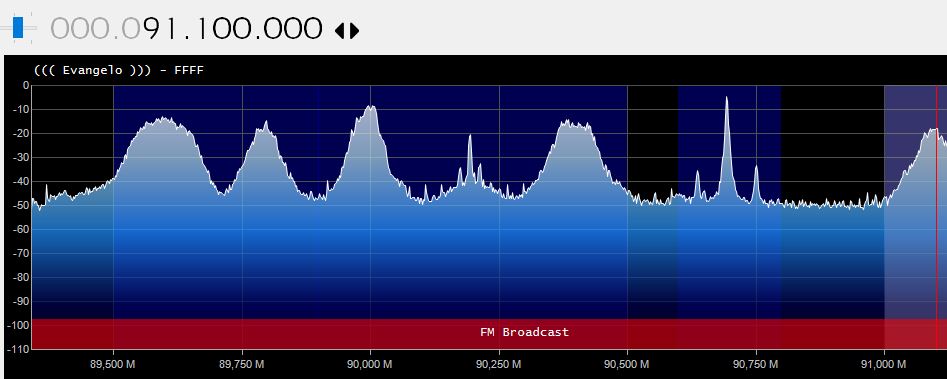Viewport: 947px width, 379px height.
Task: Click the tuning style arrows icon beside frequency
Action: point(347,30)
